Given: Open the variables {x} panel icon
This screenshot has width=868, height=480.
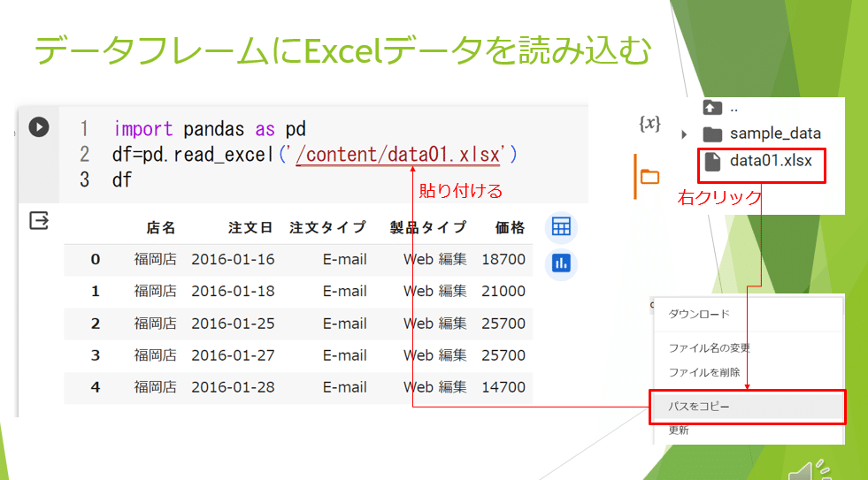Looking at the screenshot, I should coord(649,125).
